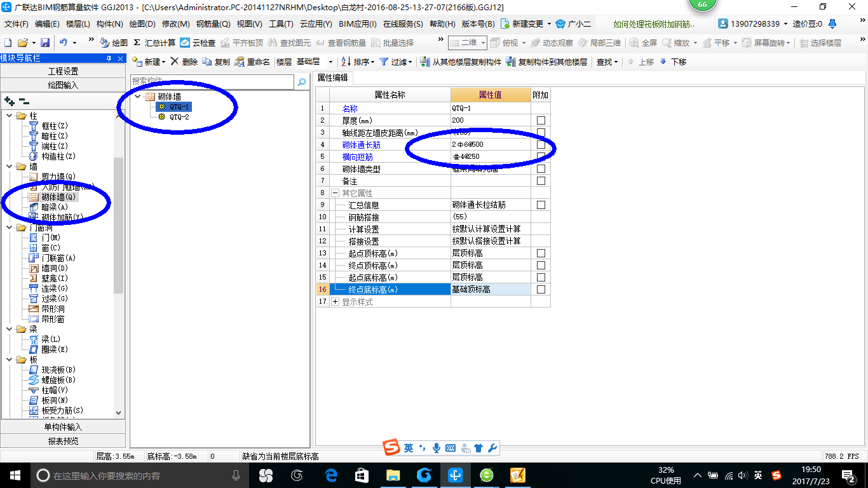This screenshot has height=488, width=868.
Task: Toggle 附加 checkbox for 砌体墙类型 row
Action: click(x=541, y=169)
